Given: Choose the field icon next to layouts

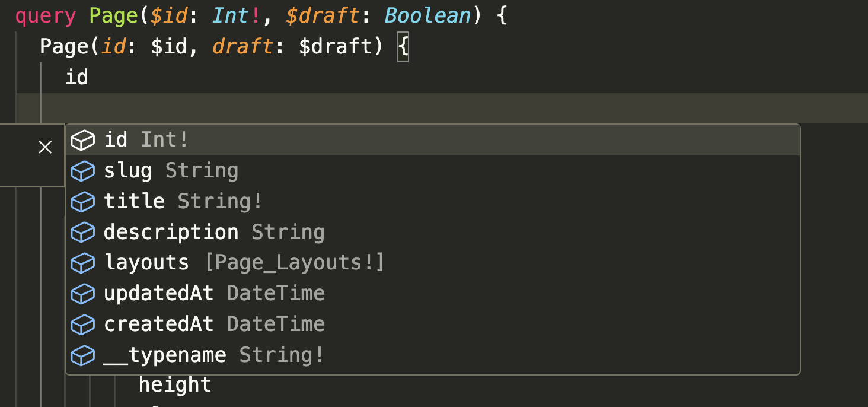Looking at the screenshot, I should pyautogui.click(x=83, y=263).
